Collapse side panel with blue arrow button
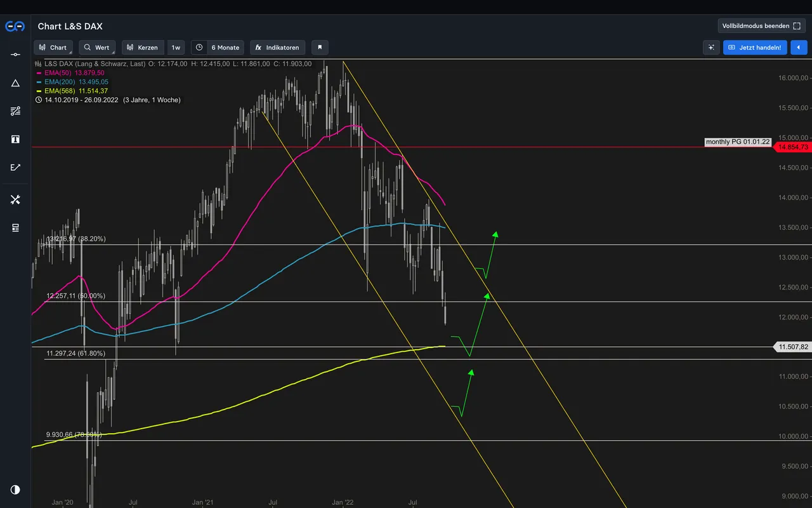The height and width of the screenshot is (508, 812). 798,48
